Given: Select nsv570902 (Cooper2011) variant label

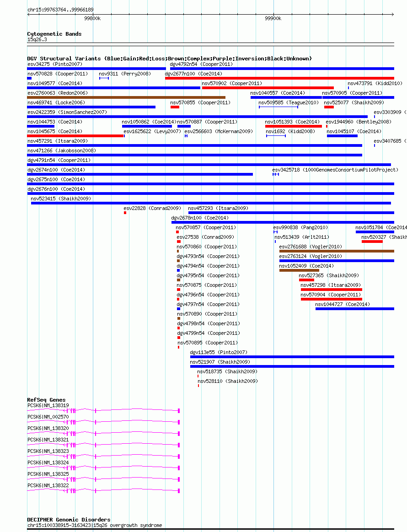Looking at the screenshot, I should [x=232, y=83].
